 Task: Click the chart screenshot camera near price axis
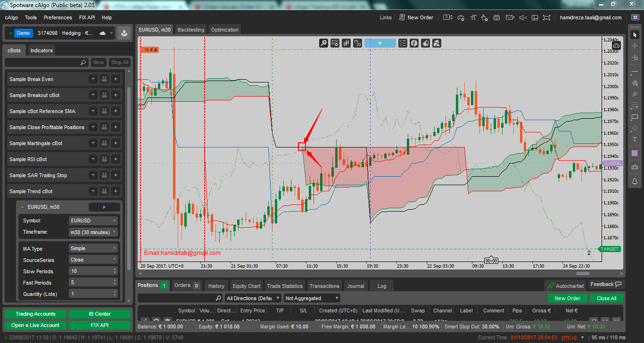tap(617, 46)
